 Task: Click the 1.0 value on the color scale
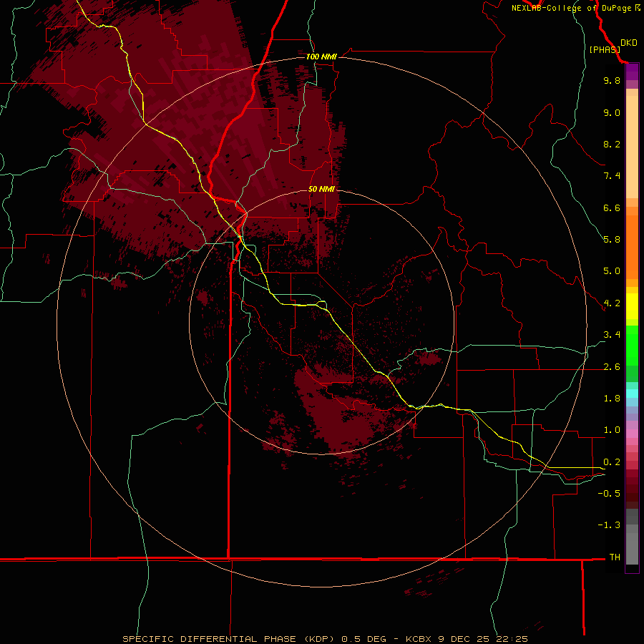(x=612, y=430)
